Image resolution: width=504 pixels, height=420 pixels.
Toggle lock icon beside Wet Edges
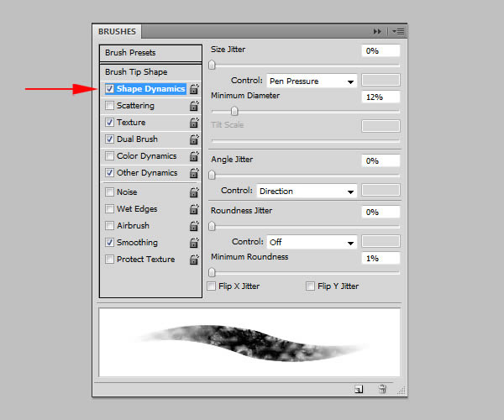(194, 209)
